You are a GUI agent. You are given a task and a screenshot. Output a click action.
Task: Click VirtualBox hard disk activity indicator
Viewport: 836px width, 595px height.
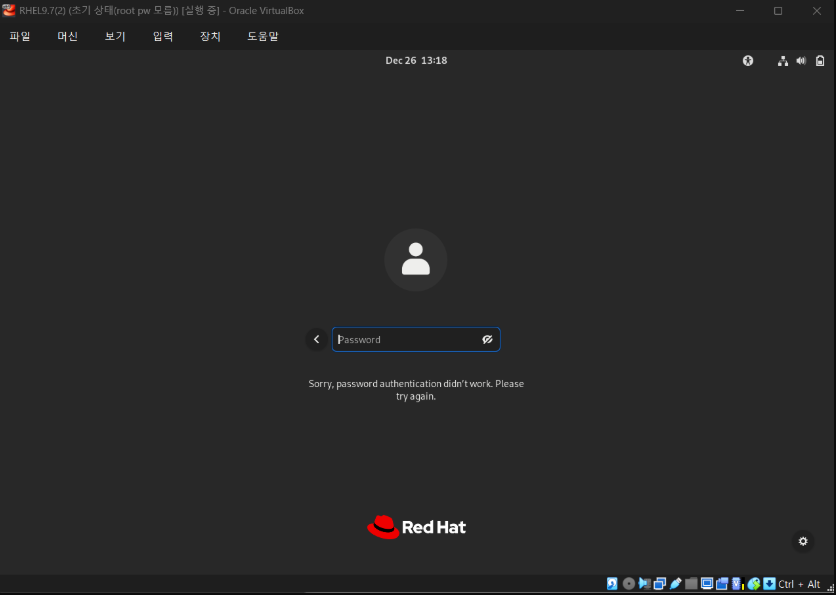pos(612,584)
